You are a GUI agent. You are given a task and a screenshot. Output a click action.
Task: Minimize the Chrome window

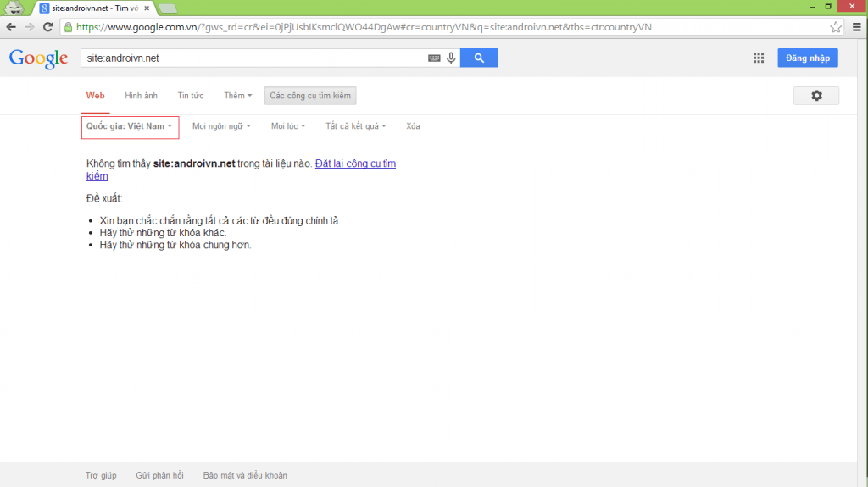(811, 7)
